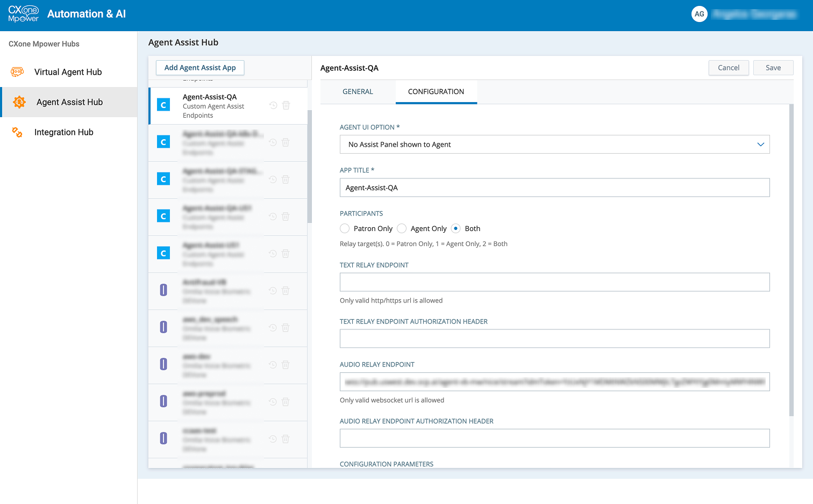Click the blue C icon of Agent-Assist-QA
This screenshot has width=813, height=504.
coord(163,105)
